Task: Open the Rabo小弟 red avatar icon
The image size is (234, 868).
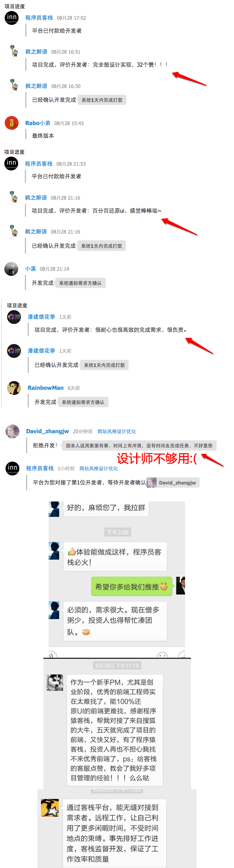Action: click(x=11, y=123)
